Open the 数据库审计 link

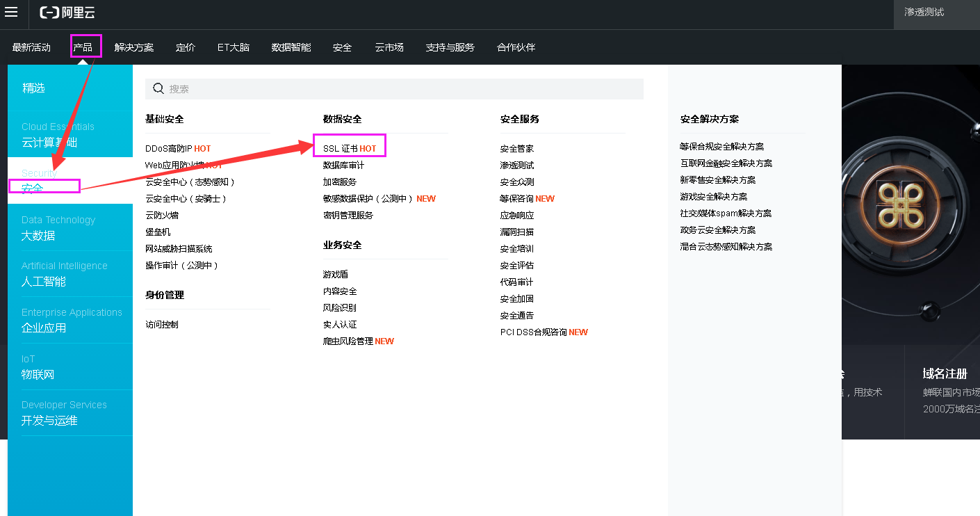tap(343, 166)
